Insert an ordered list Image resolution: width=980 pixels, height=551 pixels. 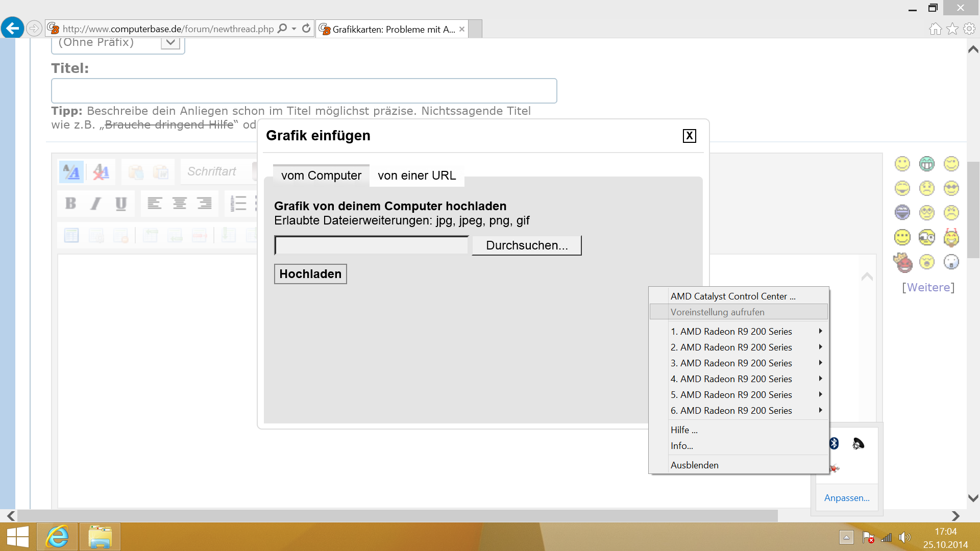tap(238, 204)
